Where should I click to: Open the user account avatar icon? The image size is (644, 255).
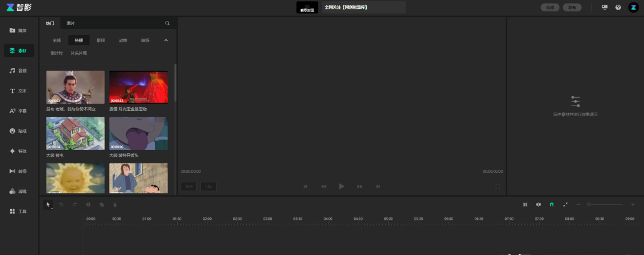pos(633,7)
